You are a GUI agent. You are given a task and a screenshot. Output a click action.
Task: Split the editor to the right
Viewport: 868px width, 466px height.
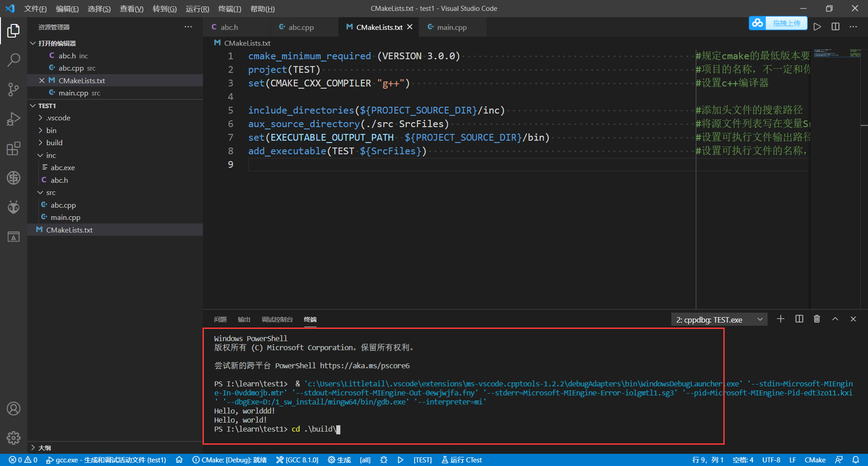coord(835,27)
